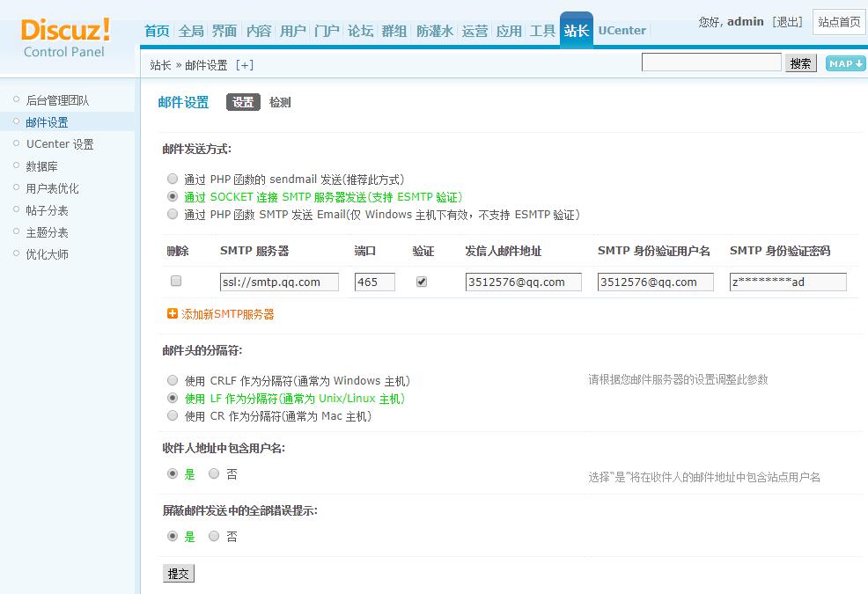Screen dimensions: 868x594
Task: Open the 工具 top menu
Action: [542, 31]
